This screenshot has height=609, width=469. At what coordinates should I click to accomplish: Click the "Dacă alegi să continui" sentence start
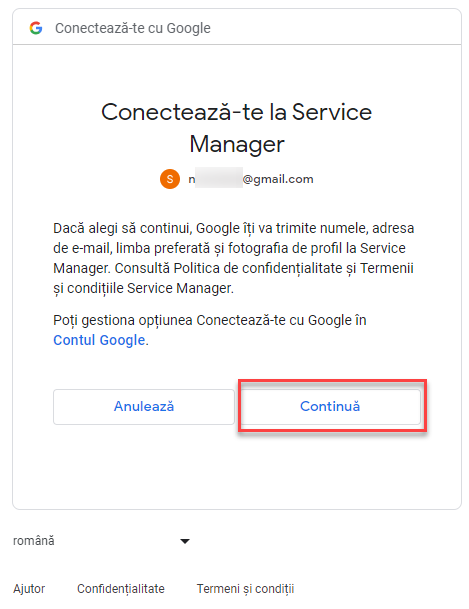pos(122,228)
